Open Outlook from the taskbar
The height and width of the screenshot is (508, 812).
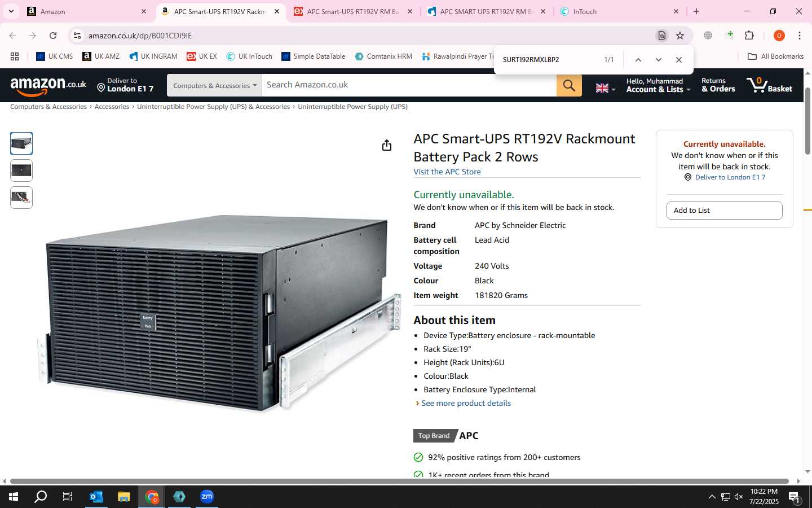coord(96,497)
